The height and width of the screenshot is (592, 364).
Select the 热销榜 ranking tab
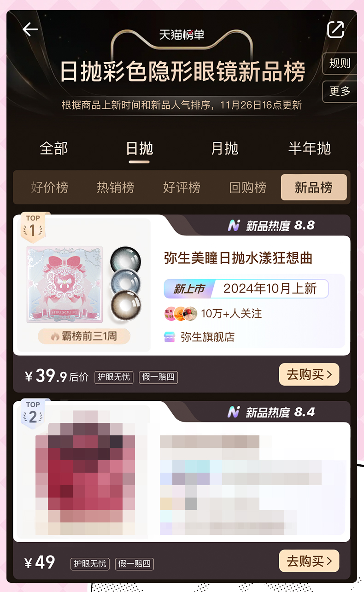116,188
